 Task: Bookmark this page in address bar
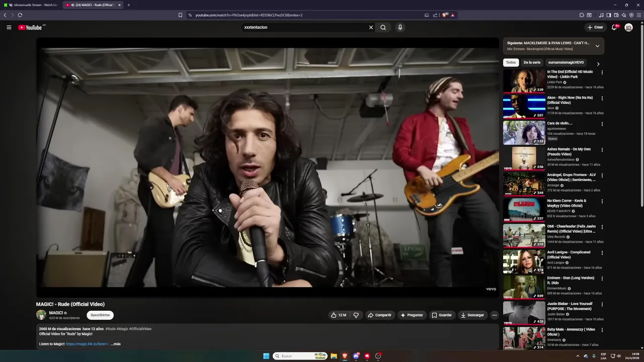pos(180,15)
